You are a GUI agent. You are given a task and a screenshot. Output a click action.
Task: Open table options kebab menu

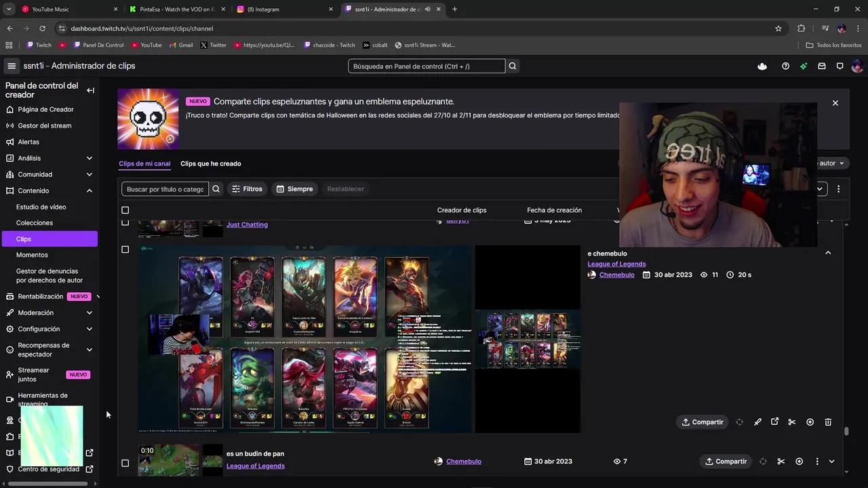(x=838, y=189)
